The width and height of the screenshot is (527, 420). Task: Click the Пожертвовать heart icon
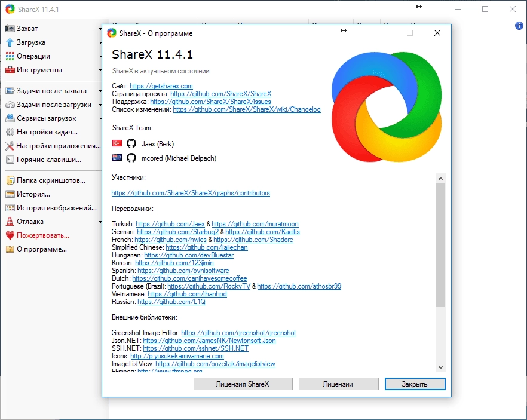click(10, 235)
